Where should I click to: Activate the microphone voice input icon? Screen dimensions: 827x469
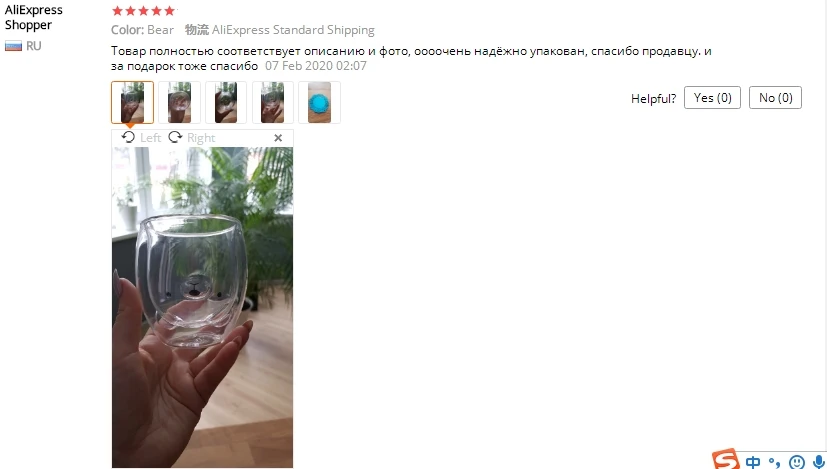(818, 462)
